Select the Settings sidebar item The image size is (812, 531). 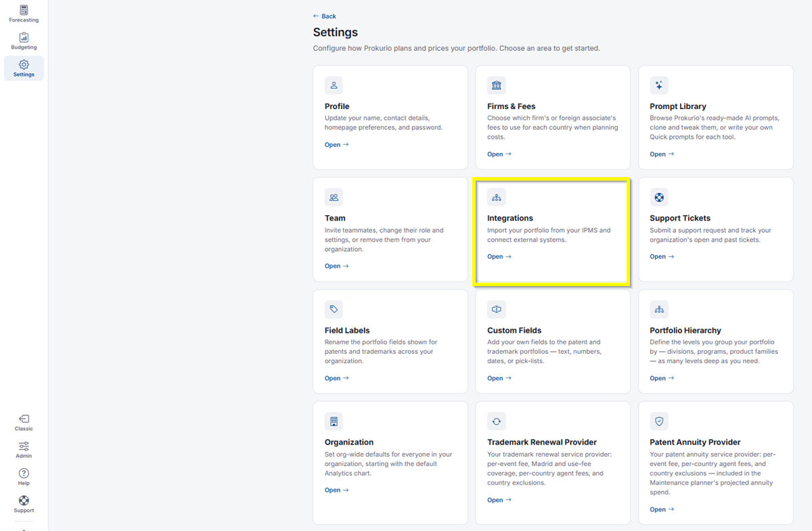(x=24, y=68)
